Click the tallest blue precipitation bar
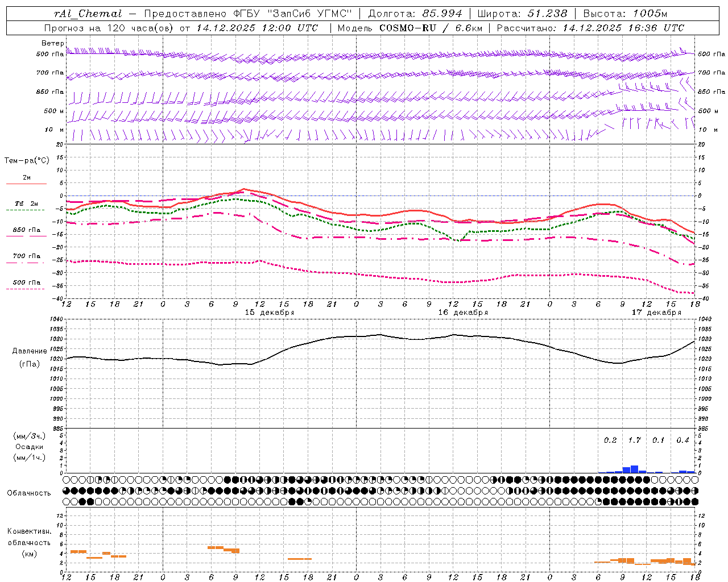The width and height of the screenshot is (728, 582). [634, 469]
